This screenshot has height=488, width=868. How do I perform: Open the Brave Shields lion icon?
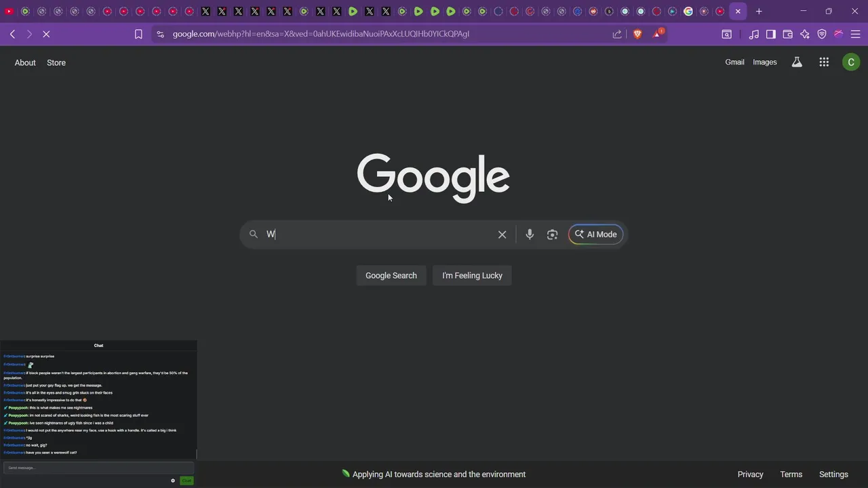[x=637, y=34]
